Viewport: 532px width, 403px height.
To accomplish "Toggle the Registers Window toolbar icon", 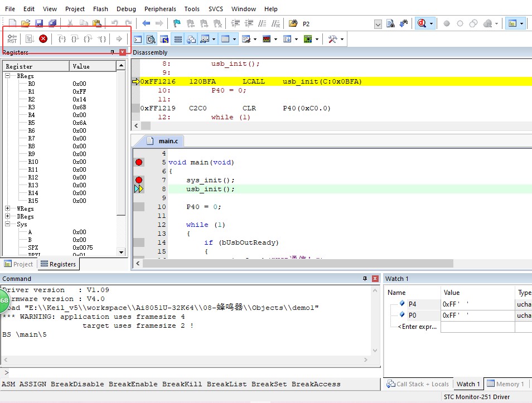I will [178, 40].
